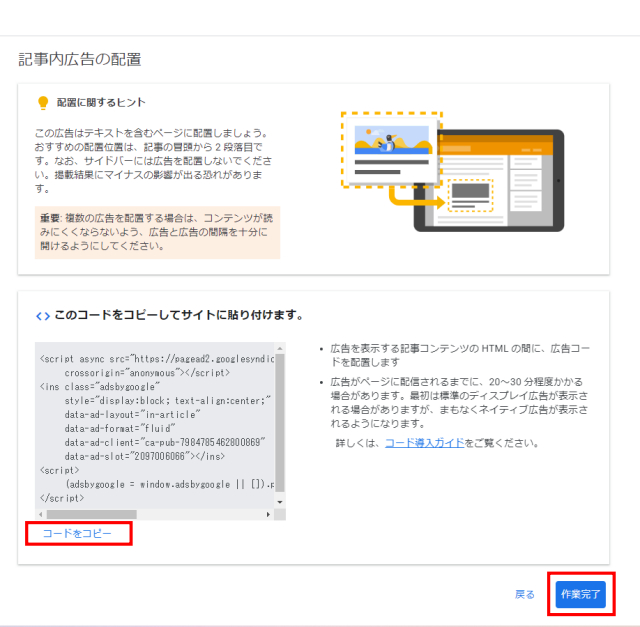Click the script async src code line
This screenshot has height=627, width=640.
click(x=157, y=359)
